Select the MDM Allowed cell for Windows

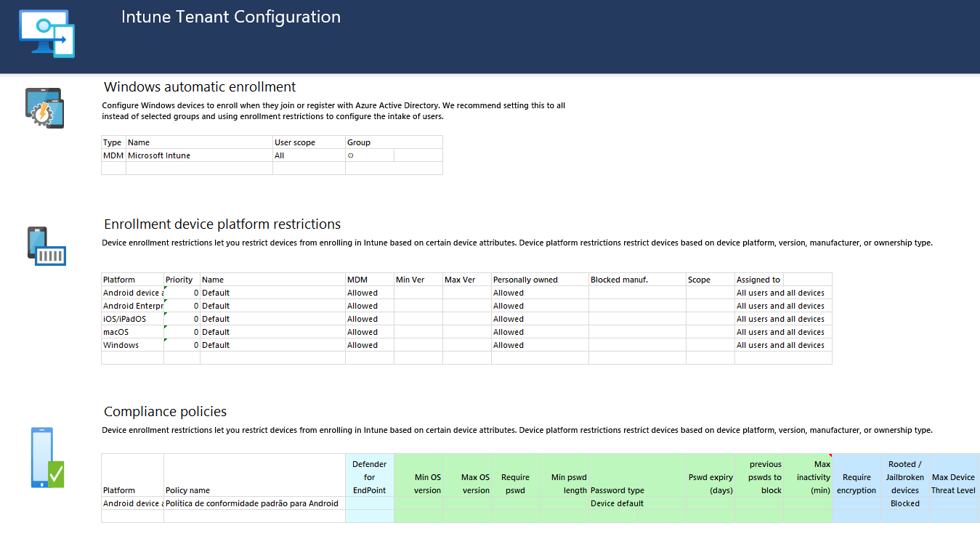click(370, 345)
